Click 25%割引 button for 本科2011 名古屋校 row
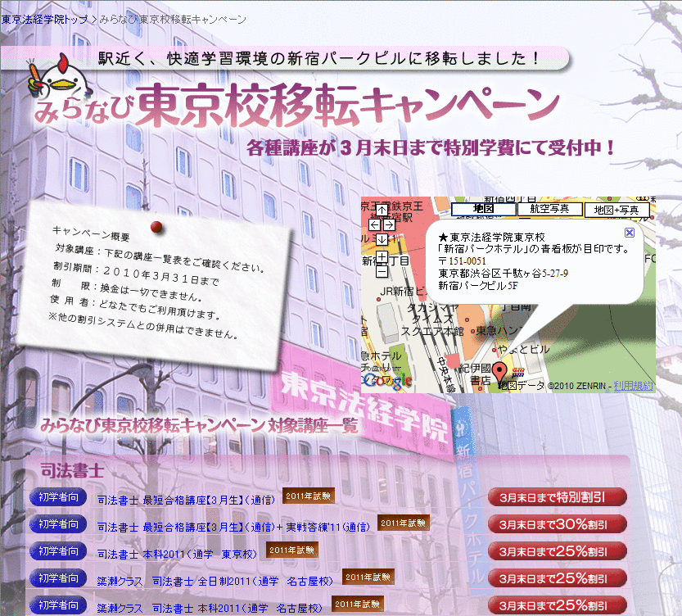Image resolution: width=682 pixels, height=616 pixels. point(558,605)
